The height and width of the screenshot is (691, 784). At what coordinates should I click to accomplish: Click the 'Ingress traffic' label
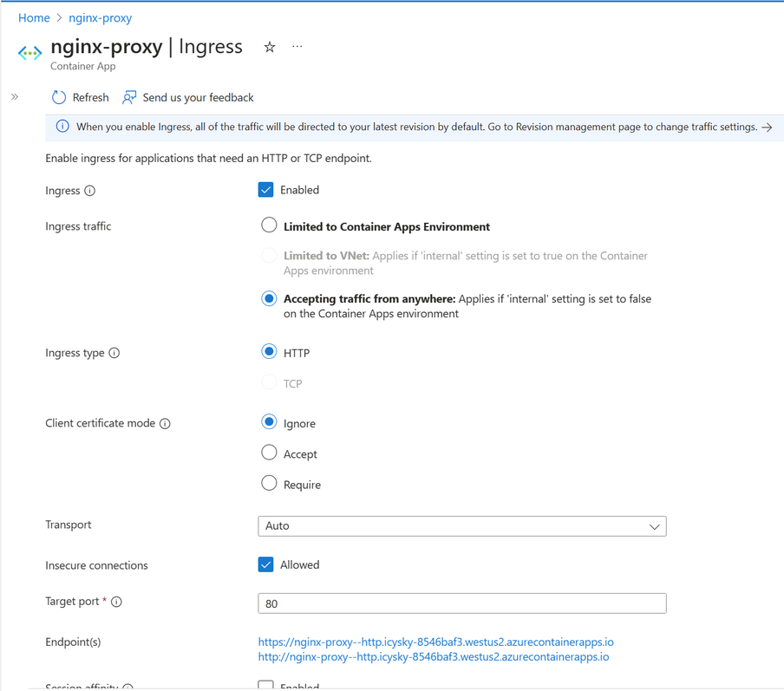coord(78,226)
